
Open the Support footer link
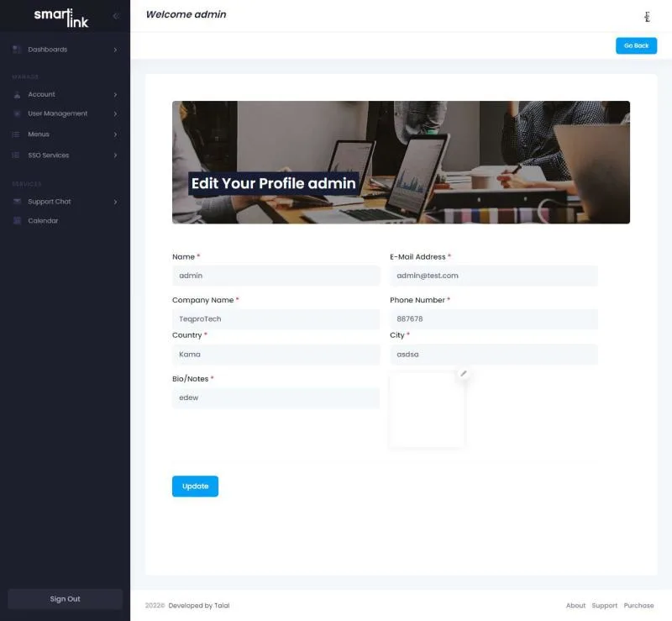[604, 606]
